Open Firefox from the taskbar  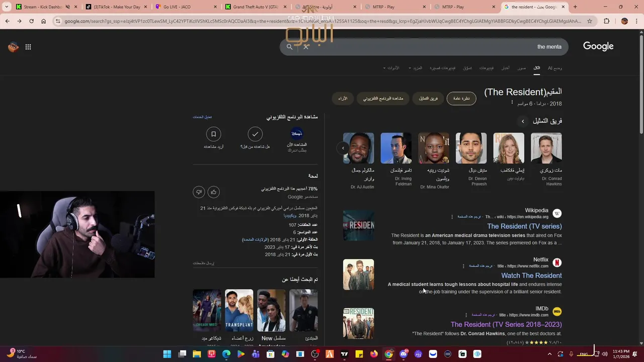[373, 354]
